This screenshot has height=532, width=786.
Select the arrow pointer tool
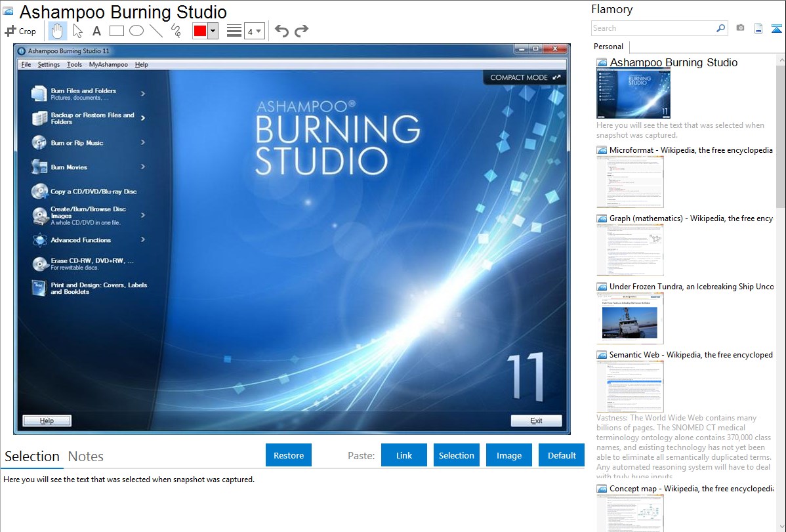point(77,31)
